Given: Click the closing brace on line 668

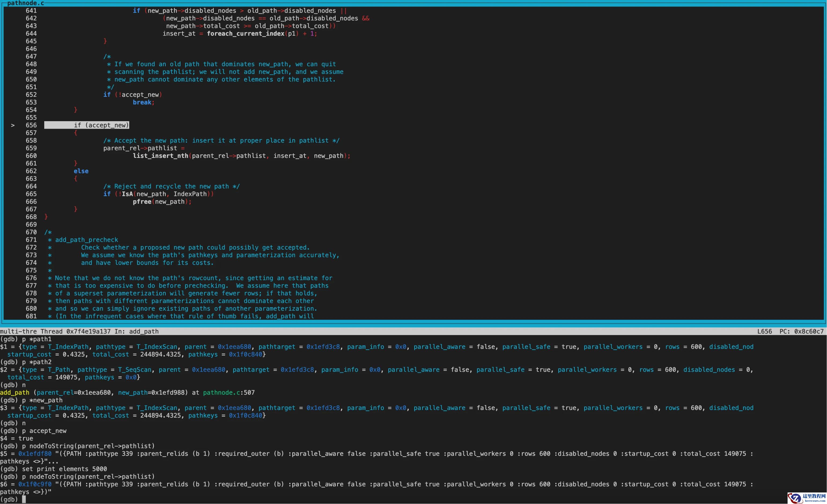Looking at the screenshot, I should coord(46,217).
